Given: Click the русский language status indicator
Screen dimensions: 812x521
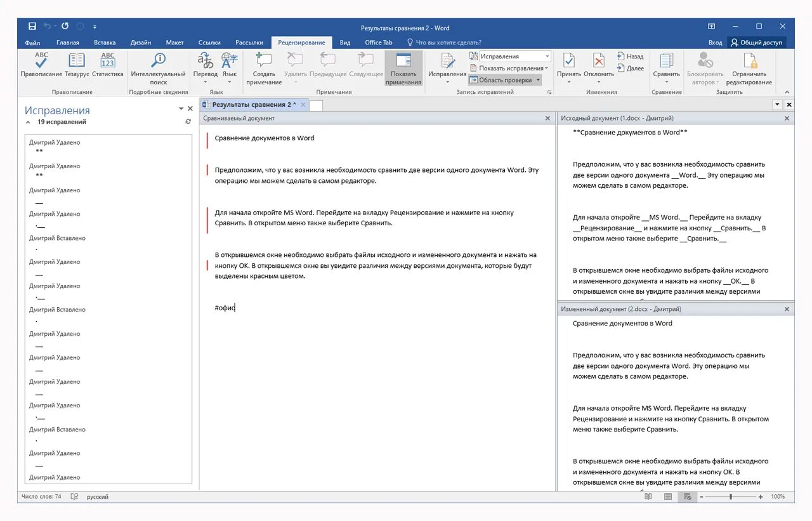Looking at the screenshot, I should click(98, 497).
